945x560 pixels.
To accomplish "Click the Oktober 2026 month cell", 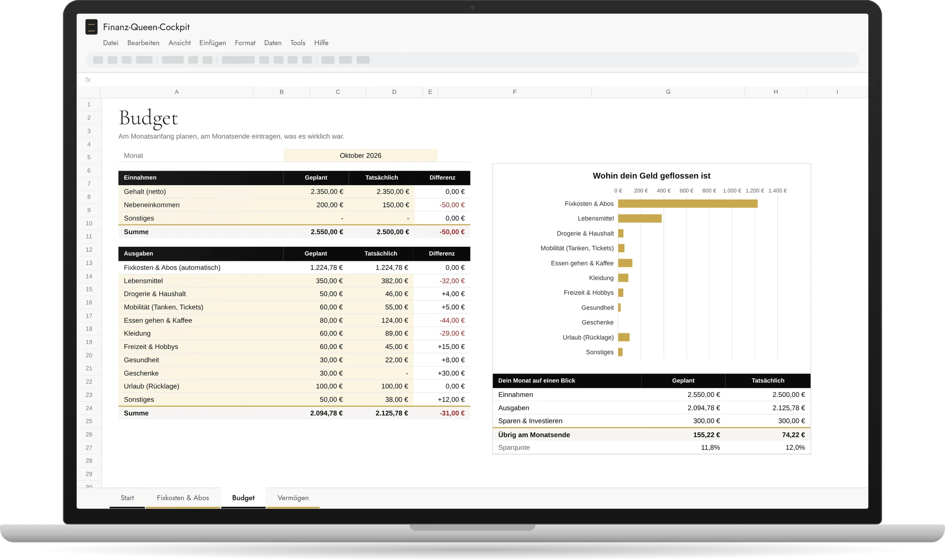I will coord(361,155).
